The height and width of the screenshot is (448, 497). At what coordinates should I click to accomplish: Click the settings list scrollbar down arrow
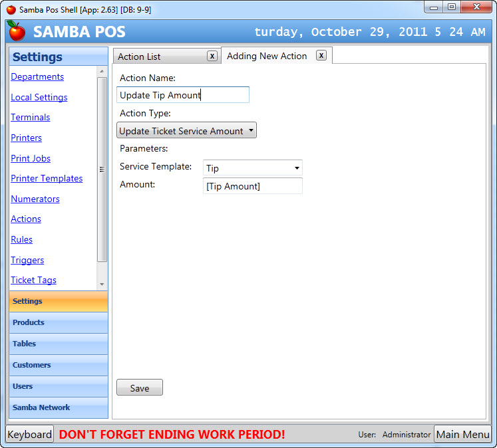(x=102, y=284)
